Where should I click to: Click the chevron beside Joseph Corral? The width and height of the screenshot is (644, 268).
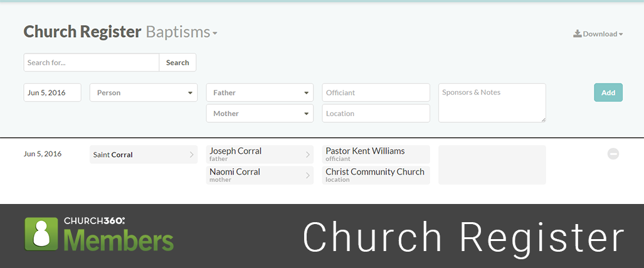pos(307,154)
